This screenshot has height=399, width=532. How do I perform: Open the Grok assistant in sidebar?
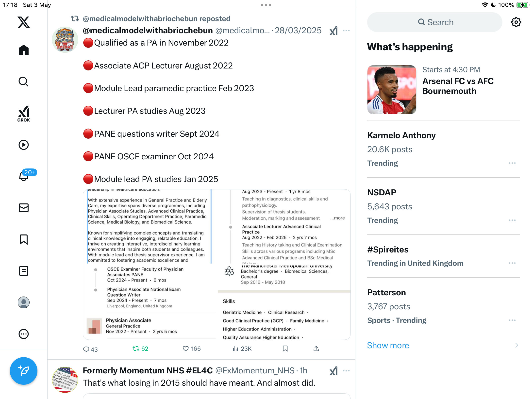[x=24, y=114]
